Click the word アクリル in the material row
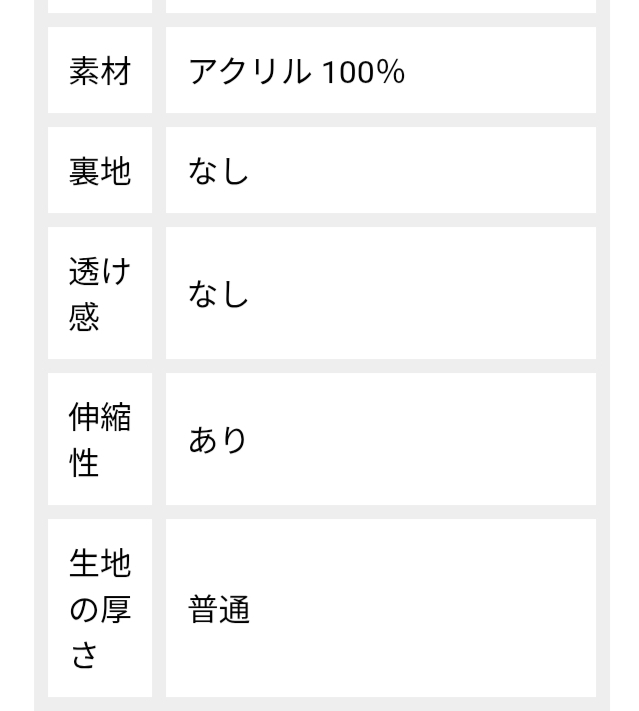Image resolution: width=639 pixels, height=711 pixels. coord(250,73)
